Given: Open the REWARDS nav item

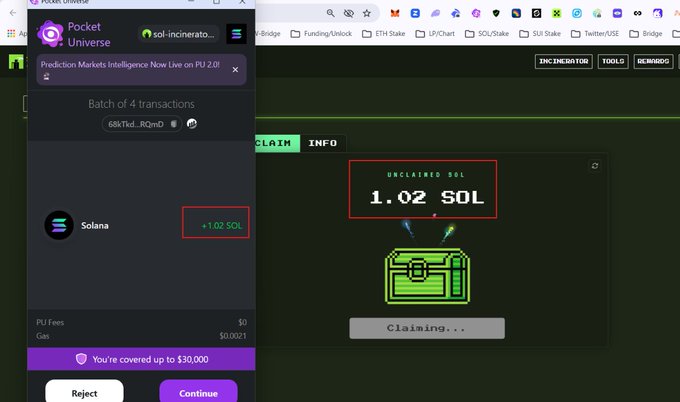Looking at the screenshot, I should tap(653, 61).
